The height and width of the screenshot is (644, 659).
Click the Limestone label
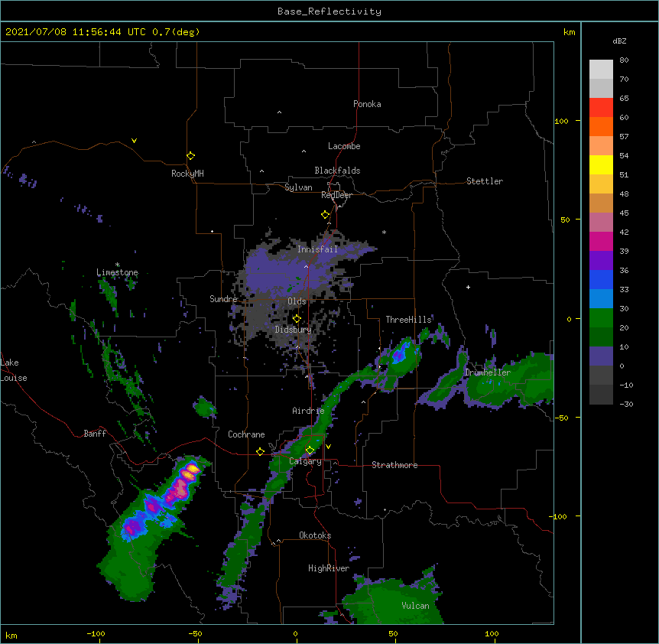(117, 272)
